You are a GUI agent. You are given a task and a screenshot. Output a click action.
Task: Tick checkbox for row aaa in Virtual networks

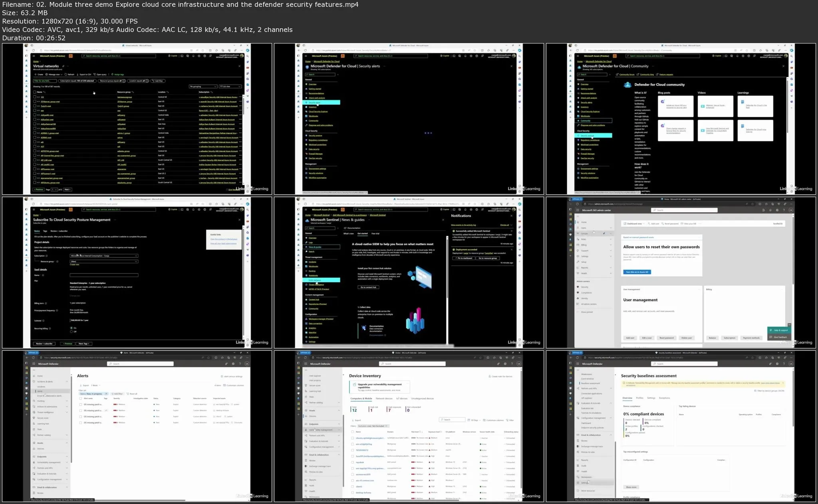[35, 111]
